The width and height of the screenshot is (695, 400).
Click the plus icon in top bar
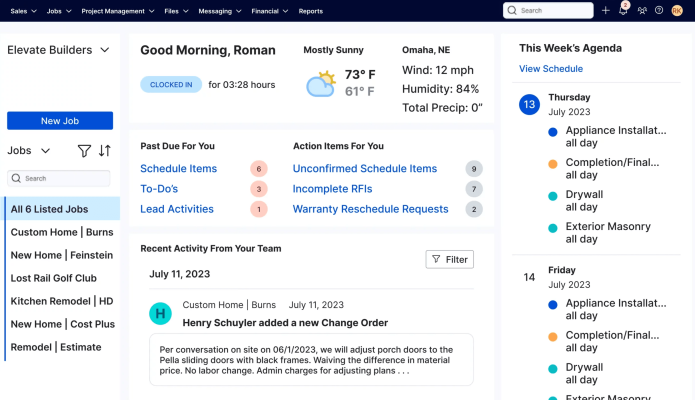click(x=605, y=10)
